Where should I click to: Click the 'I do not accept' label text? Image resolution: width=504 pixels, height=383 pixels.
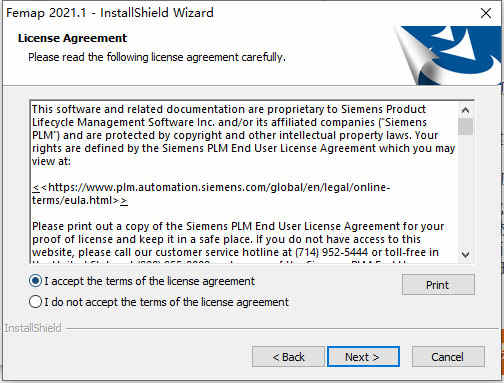pos(166,302)
